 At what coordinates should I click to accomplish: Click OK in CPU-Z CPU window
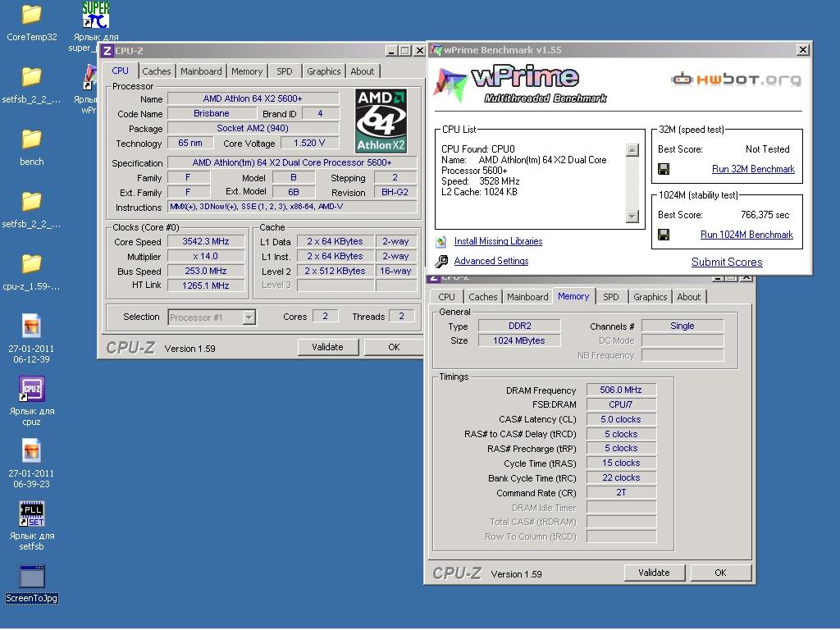pyautogui.click(x=394, y=347)
